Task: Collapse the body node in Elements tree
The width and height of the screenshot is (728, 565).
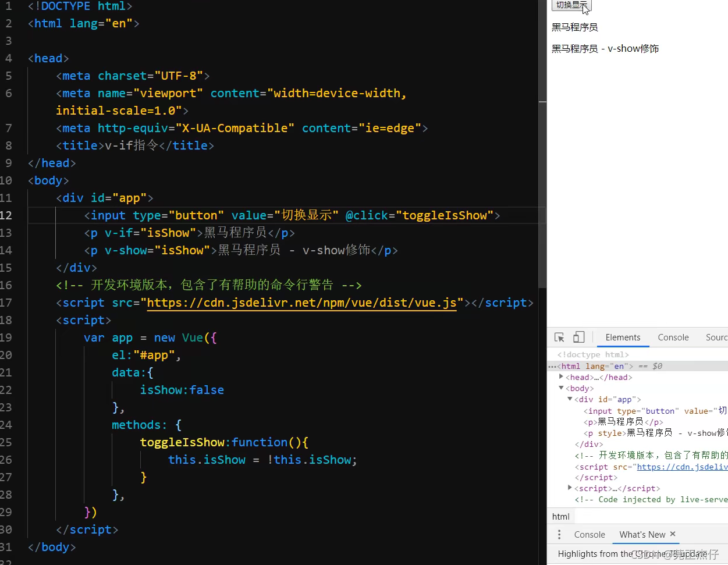Action: (x=562, y=388)
